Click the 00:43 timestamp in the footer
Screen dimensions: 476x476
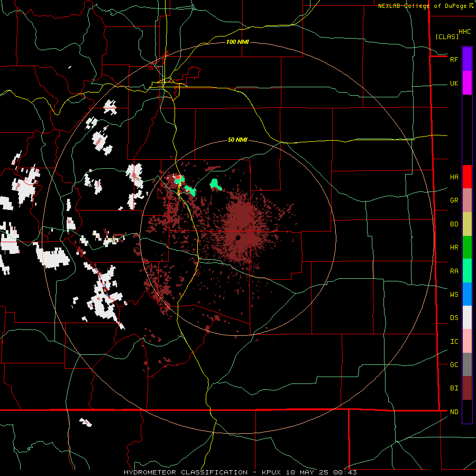click(345, 472)
